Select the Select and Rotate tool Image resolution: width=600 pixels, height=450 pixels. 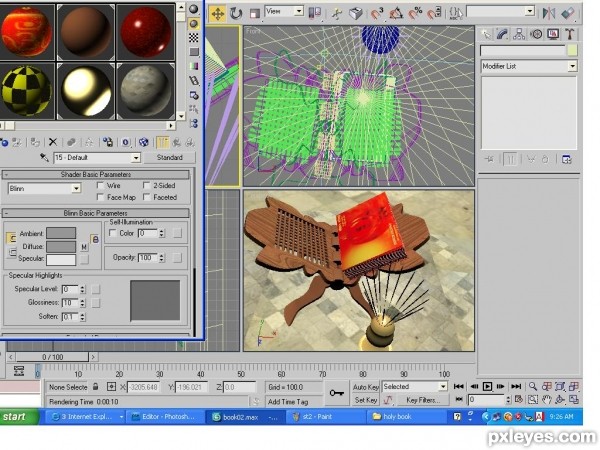(235, 14)
